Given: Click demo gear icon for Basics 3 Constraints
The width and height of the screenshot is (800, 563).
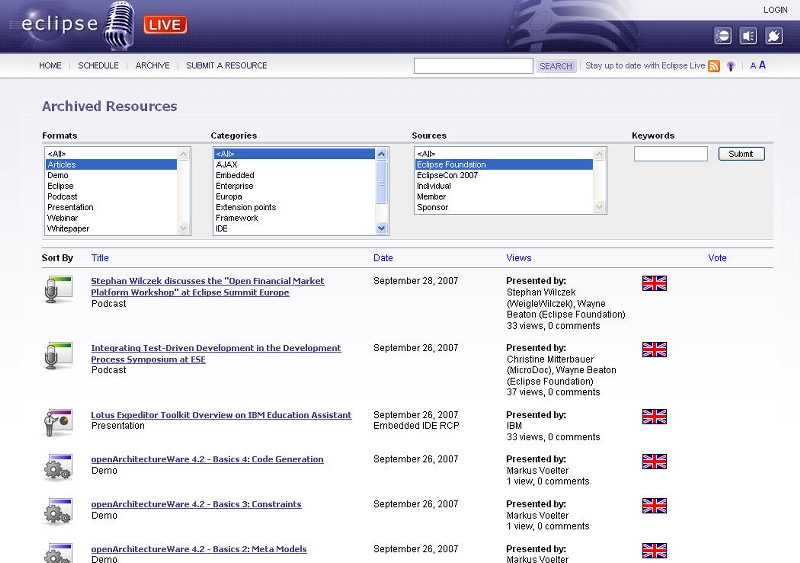Looking at the screenshot, I should 58,511.
